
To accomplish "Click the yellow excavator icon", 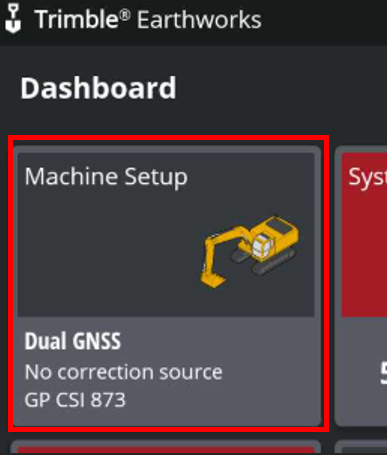I will pyautogui.click(x=250, y=251).
